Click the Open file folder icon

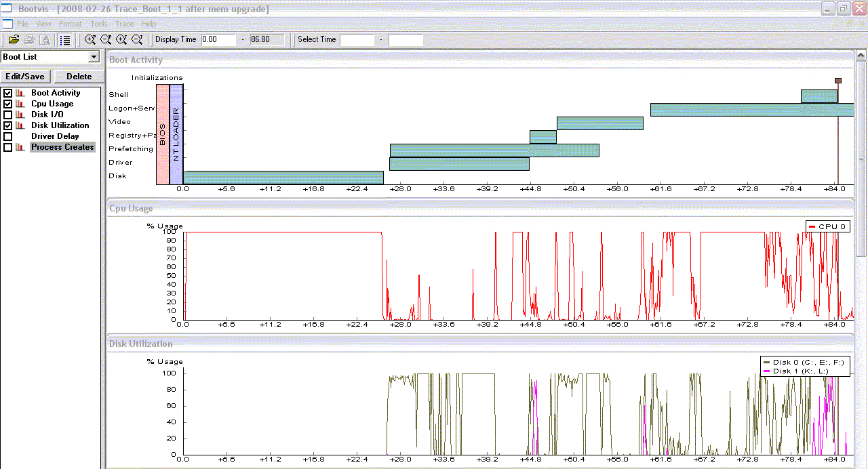click(x=14, y=39)
